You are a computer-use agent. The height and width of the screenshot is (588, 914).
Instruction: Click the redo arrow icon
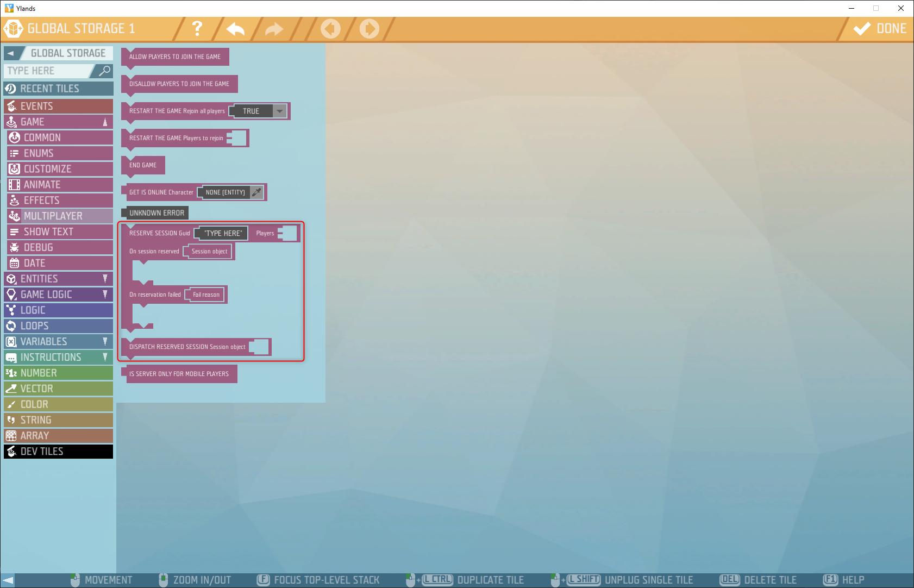pyautogui.click(x=274, y=29)
